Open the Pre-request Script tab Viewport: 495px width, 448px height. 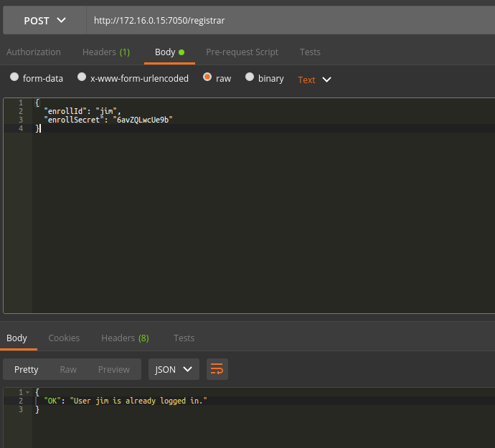tap(242, 52)
